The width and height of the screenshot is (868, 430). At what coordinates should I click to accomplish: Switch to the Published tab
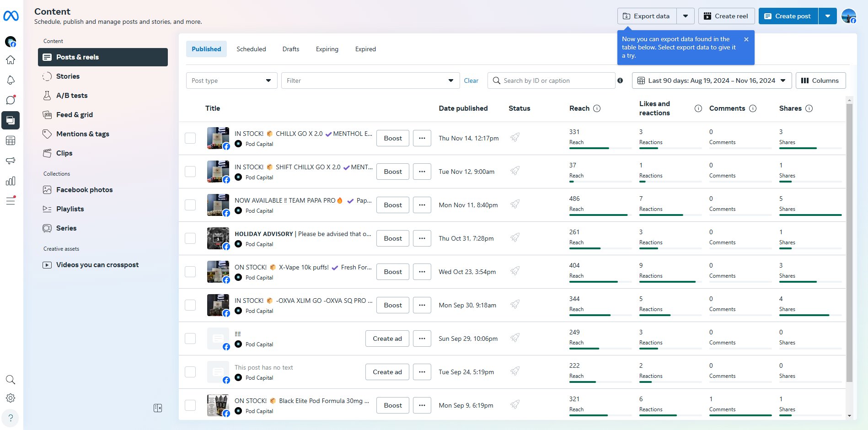pyautogui.click(x=206, y=49)
